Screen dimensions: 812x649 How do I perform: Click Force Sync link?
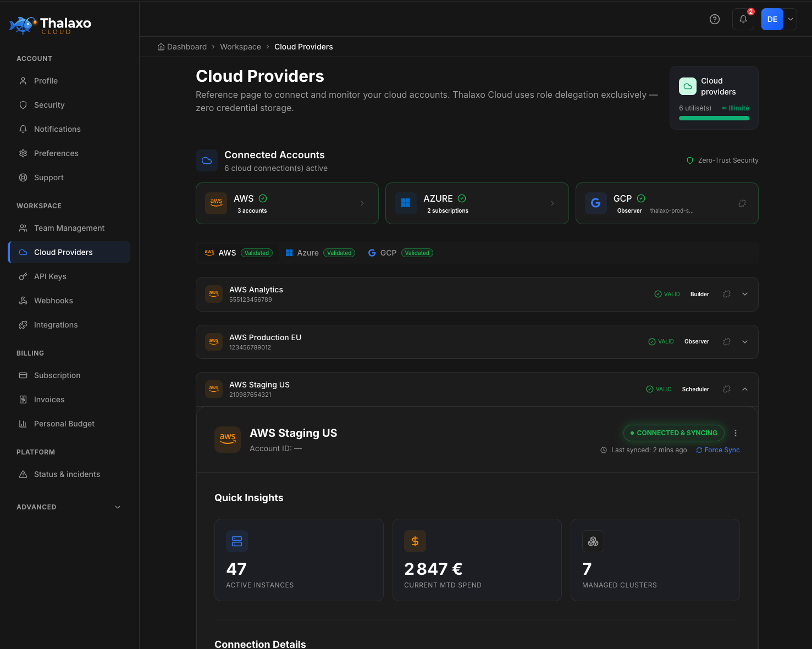click(x=718, y=450)
